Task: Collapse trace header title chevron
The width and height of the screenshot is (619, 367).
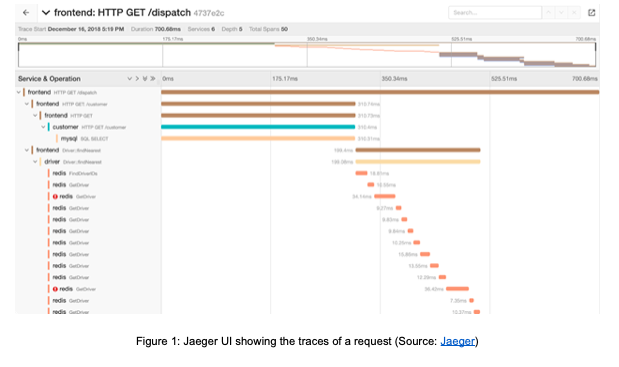Action: tap(46, 13)
